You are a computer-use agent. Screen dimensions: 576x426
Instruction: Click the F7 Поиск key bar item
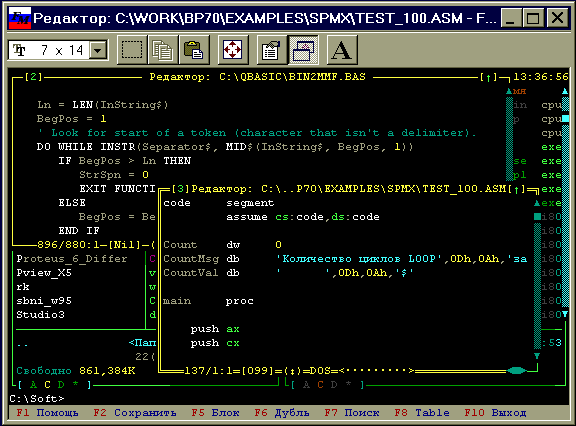[352, 413]
